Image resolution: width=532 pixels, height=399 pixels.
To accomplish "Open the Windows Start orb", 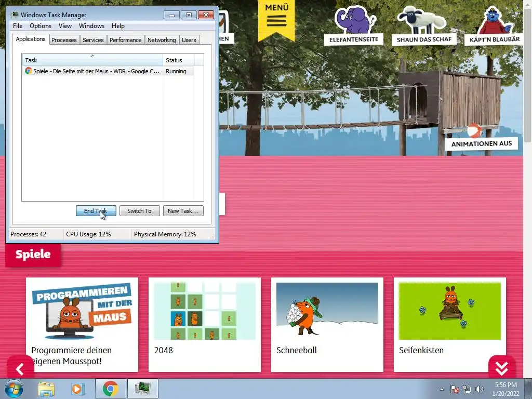I will [14, 389].
